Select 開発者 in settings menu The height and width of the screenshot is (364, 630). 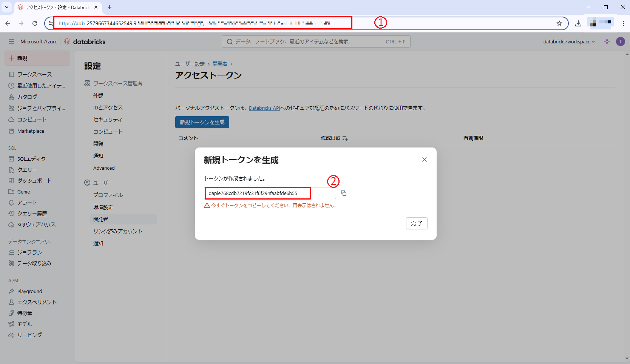pos(101,219)
